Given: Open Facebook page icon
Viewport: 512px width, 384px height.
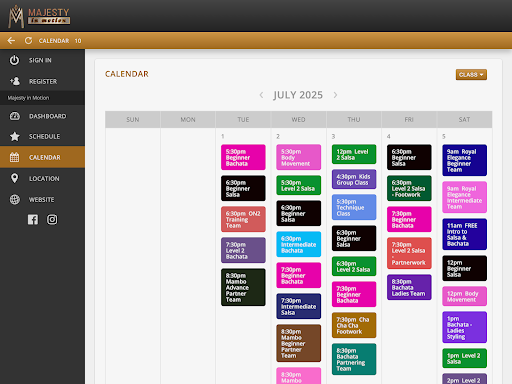Looking at the screenshot, I should [33, 219].
